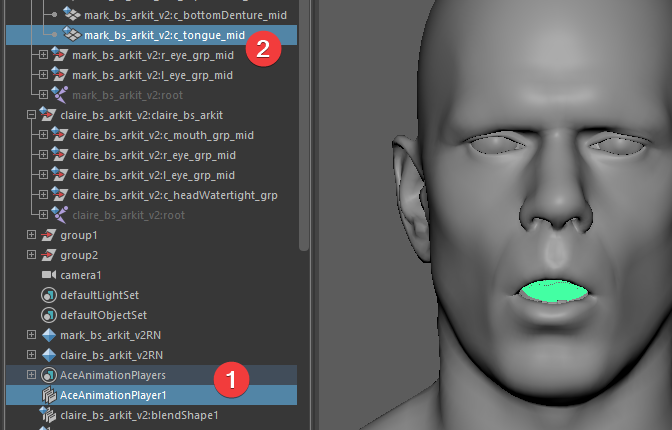Image resolution: width=672 pixels, height=430 pixels.
Task: Select claire_bs_arkit_v2:blendShape1 label
Action: pyautogui.click(x=139, y=415)
